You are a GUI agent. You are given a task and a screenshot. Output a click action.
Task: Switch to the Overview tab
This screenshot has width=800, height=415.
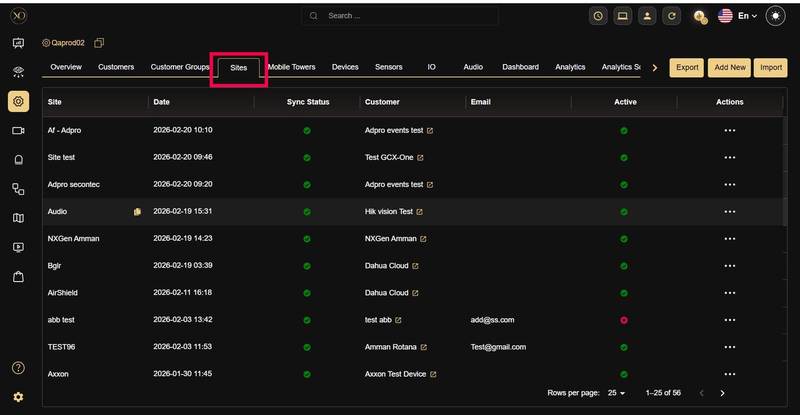pyautogui.click(x=66, y=67)
